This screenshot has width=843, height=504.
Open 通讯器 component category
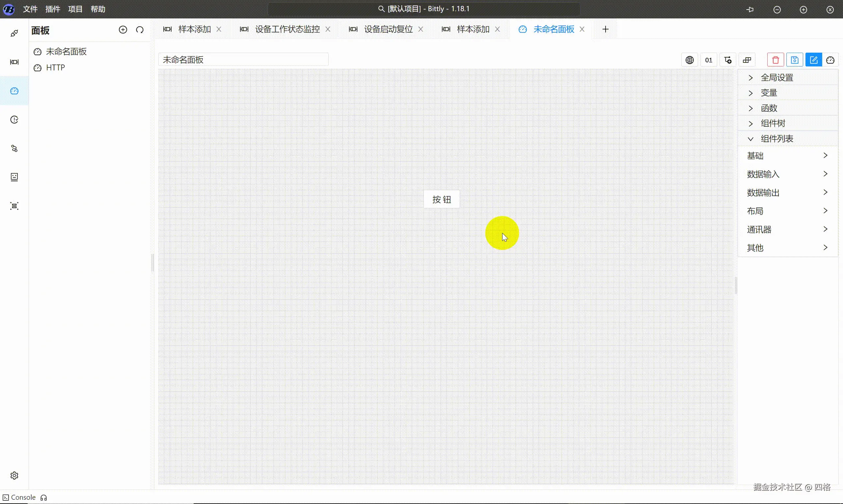coord(788,229)
